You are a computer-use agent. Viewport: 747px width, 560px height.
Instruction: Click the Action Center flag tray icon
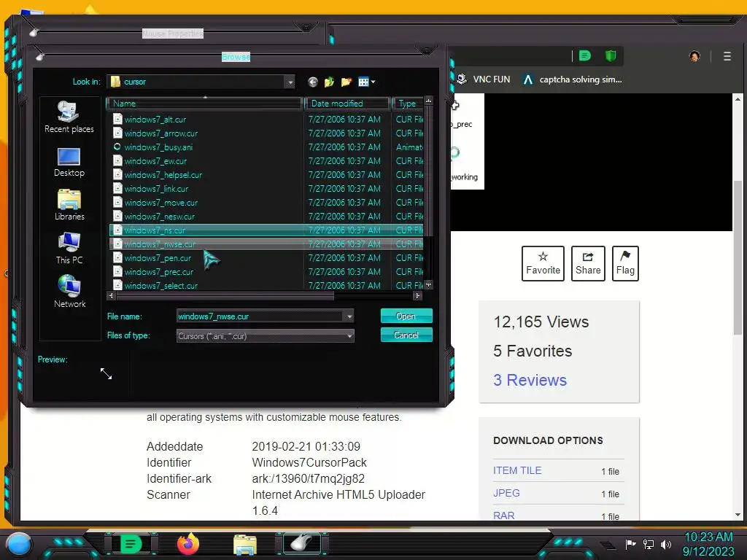(631, 544)
